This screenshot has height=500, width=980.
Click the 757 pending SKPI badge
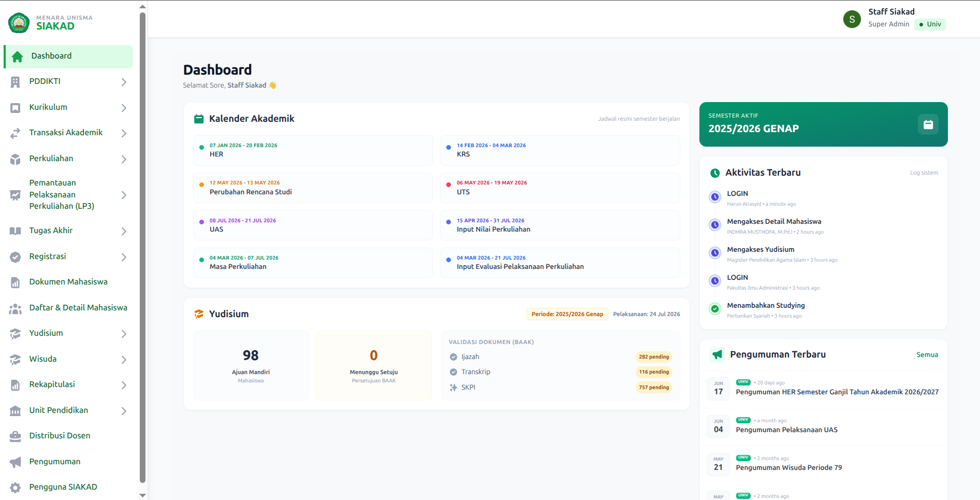point(654,388)
